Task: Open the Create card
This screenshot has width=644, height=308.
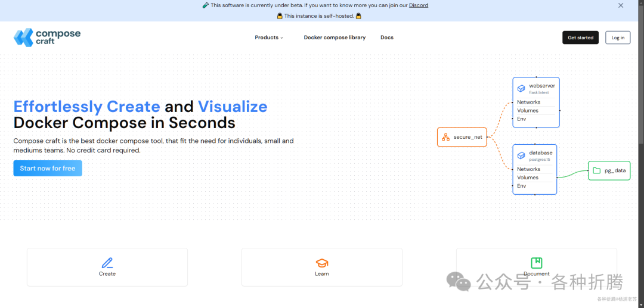Action: click(x=107, y=267)
